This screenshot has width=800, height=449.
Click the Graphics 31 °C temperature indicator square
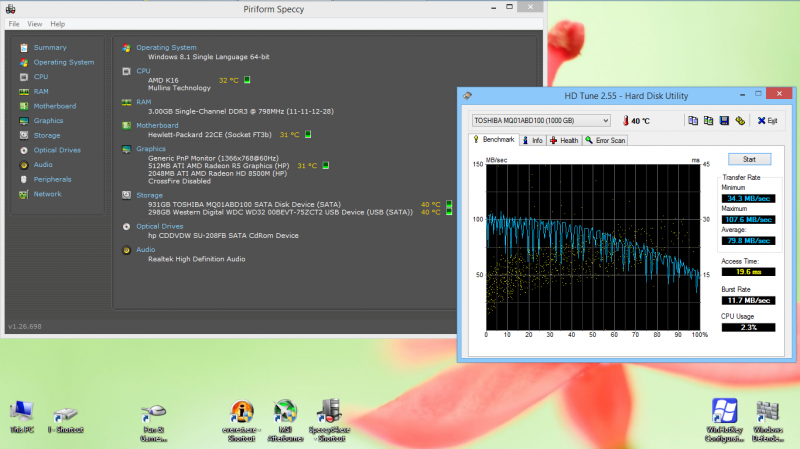pyautogui.click(x=326, y=165)
